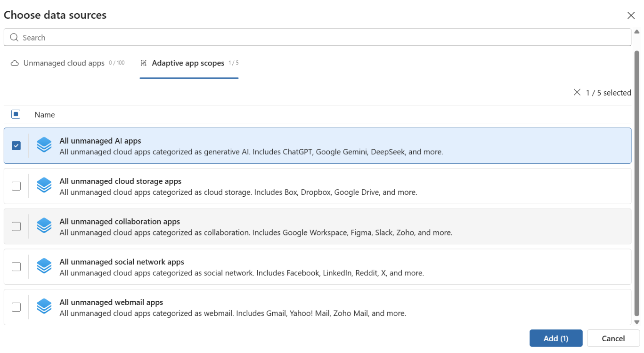Click the description mentioning Figma, Slack, Zoho
This screenshot has width=644, height=353.
point(256,233)
